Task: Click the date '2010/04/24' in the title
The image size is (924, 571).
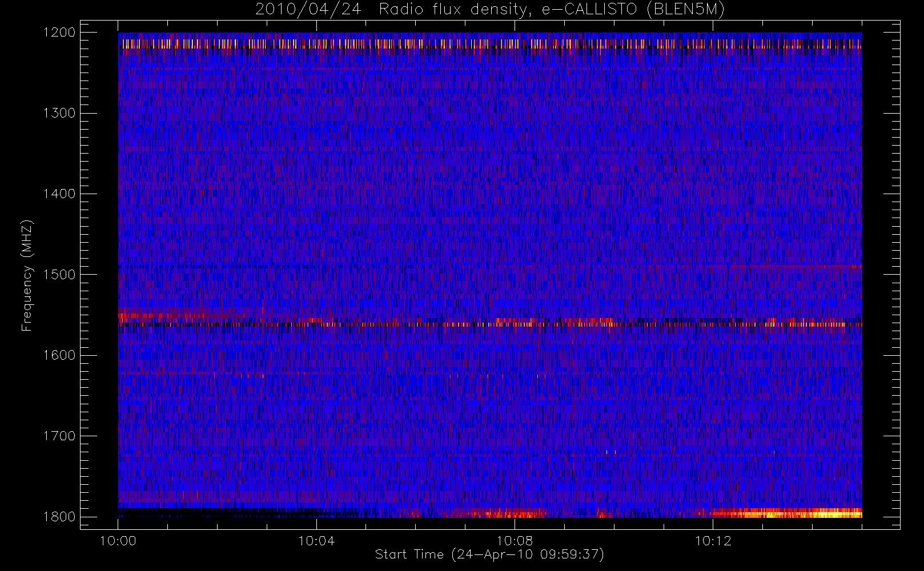Action: (x=308, y=10)
